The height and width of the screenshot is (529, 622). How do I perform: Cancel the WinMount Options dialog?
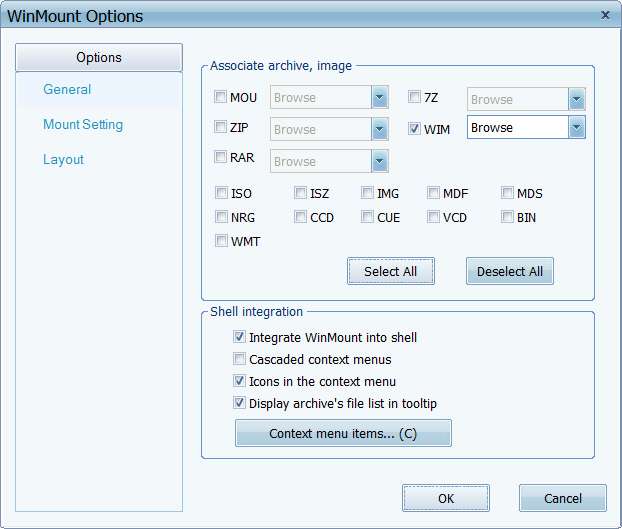(563, 498)
